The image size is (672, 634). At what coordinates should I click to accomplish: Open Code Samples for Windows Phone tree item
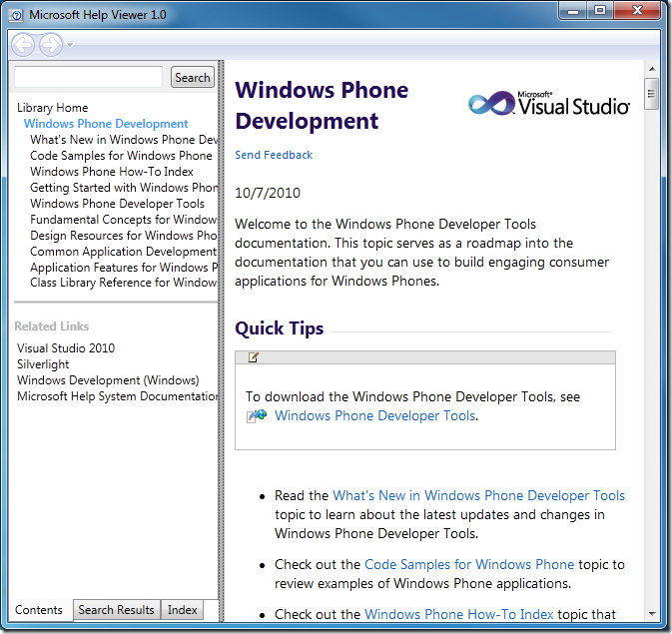(121, 156)
